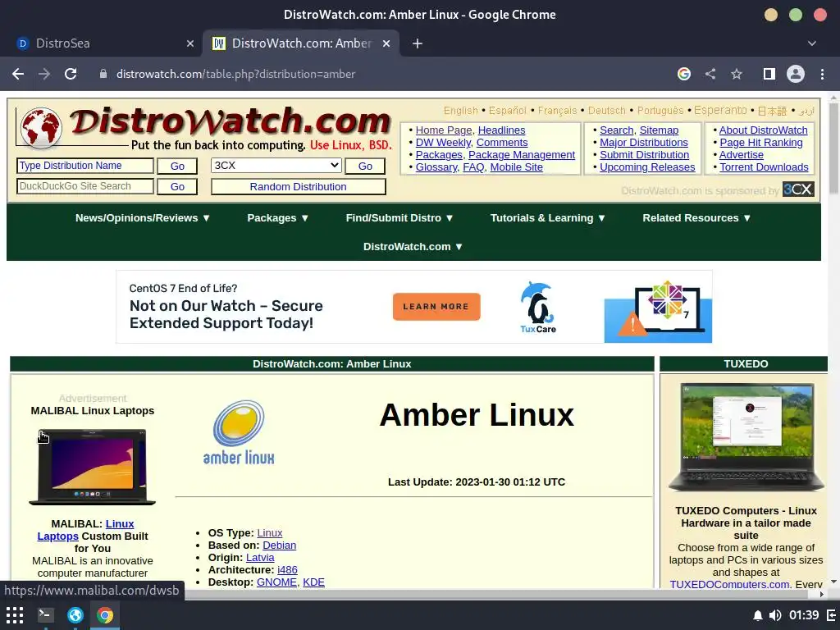Viewport: 840px width, 630px height.
Task: Open the KDE desktop link
Action: tap(313, 582)
